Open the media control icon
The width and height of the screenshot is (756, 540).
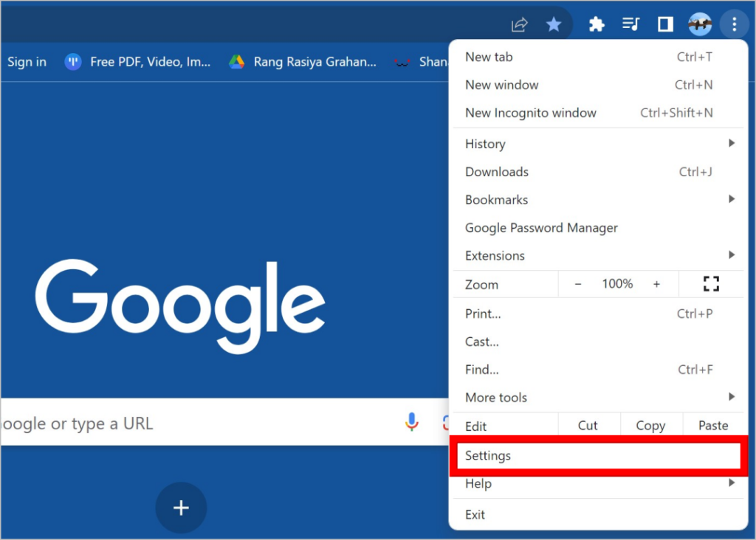(x=630, y=24)
